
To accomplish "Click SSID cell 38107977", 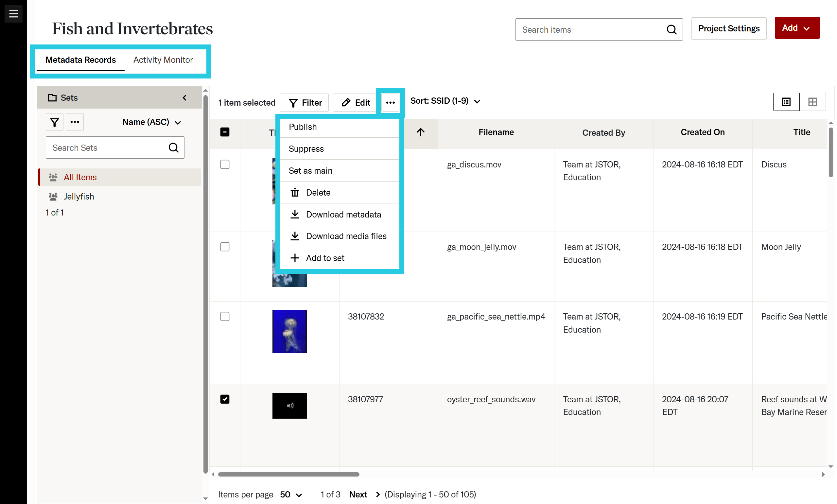I will tap(365, 399).
